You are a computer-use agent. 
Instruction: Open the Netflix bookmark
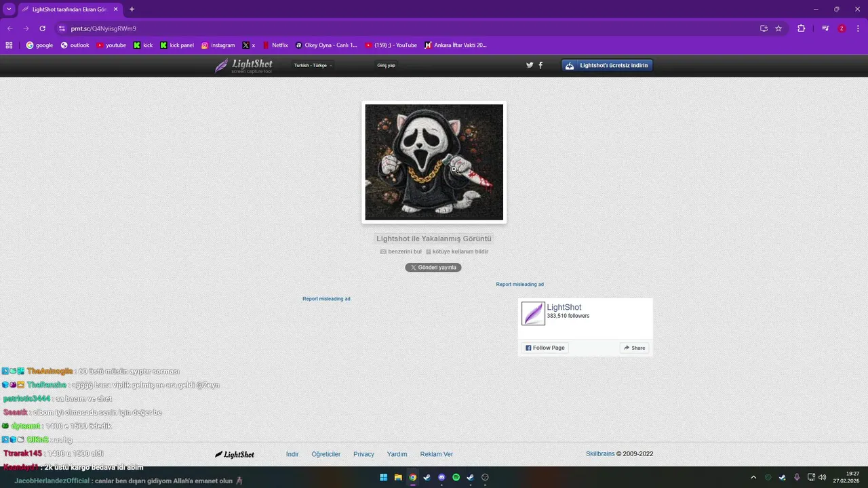click(275, 45)
